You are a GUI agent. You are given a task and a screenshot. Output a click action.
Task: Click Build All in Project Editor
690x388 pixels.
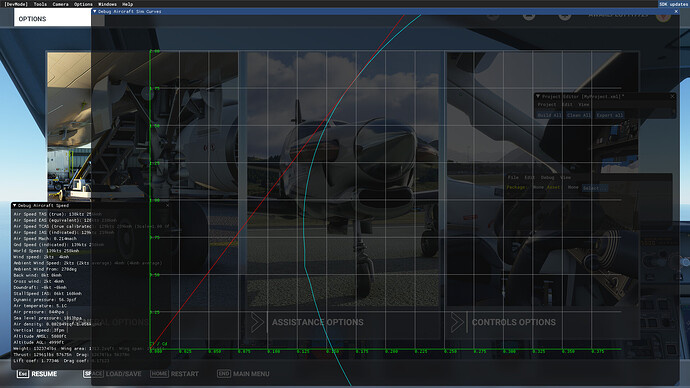point(550,115)
